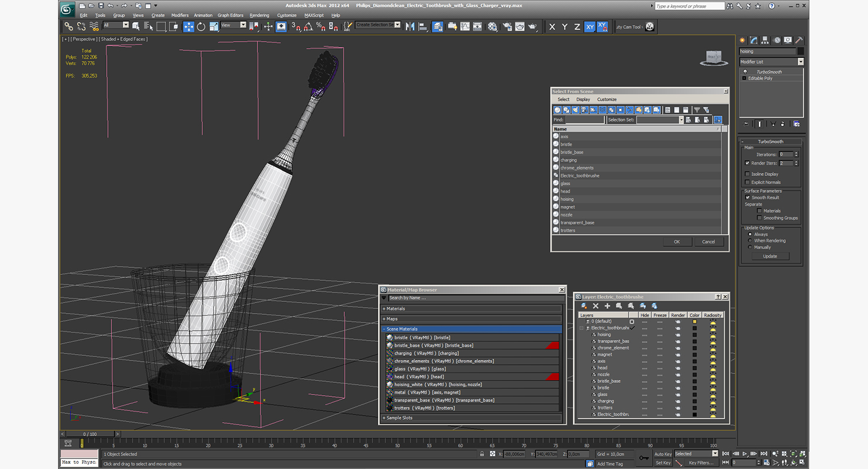Click the Auto Key button
This screenshot has height=469, width=868.
[663, 454]
